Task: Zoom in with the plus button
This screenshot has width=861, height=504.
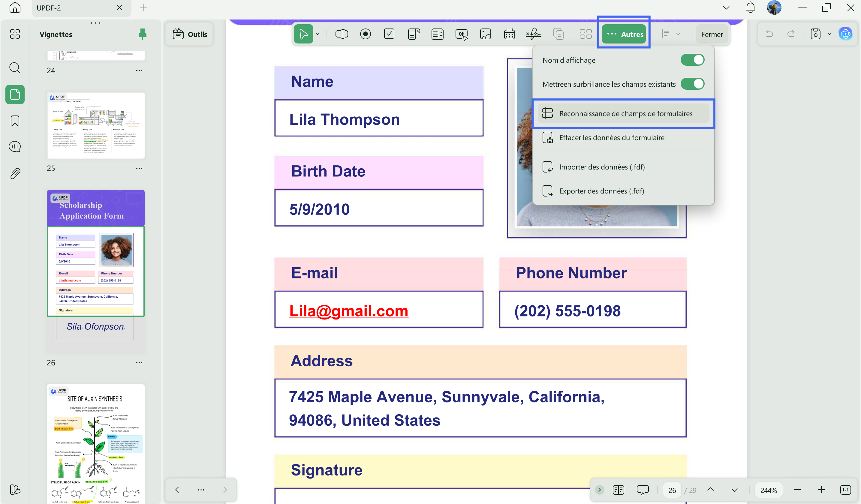Action: [821, 490]
